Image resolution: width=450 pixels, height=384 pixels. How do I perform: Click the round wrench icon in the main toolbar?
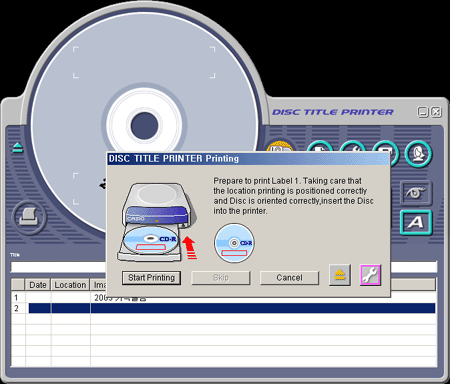click(353, 146)
